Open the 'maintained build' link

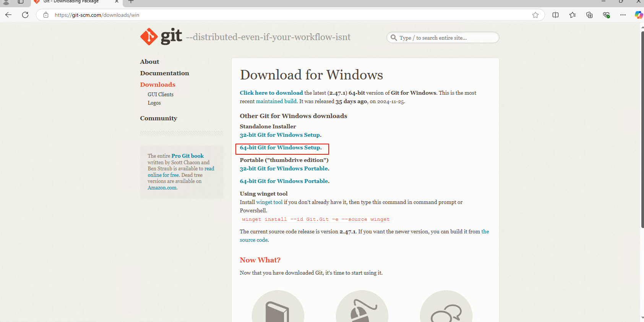pos(276,101)
